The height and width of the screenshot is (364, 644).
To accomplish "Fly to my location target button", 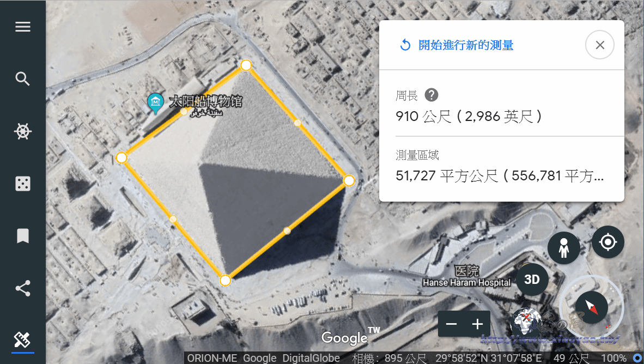I will (x=608, y=242).
